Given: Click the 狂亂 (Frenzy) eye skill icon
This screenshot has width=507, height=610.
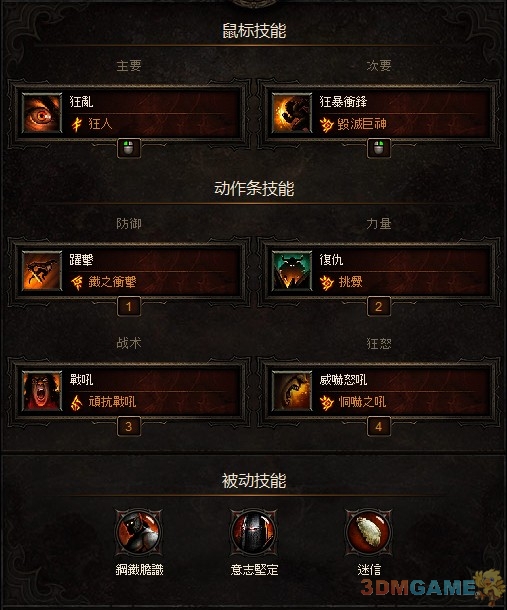Looking at the screenshot, I should coord(42,113).
